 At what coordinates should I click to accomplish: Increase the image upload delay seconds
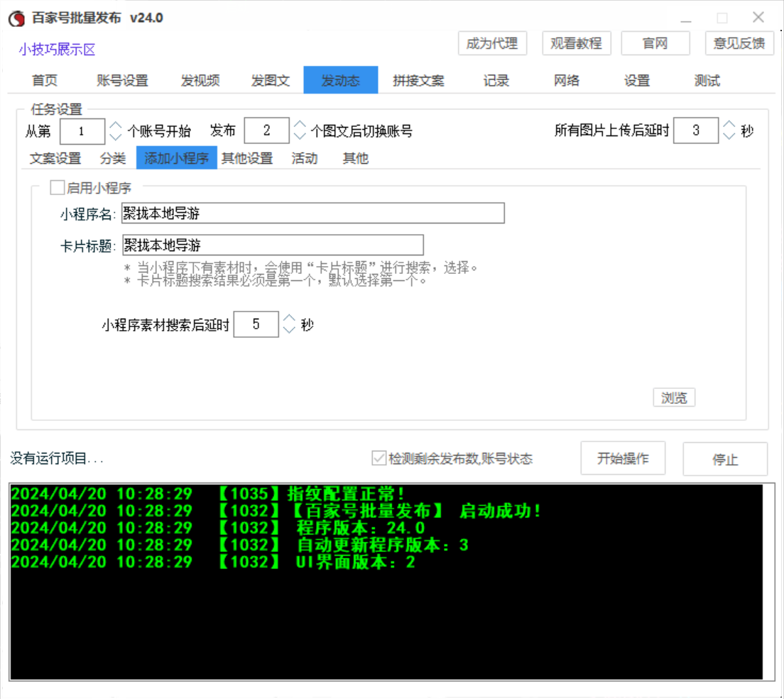(729, 124)
